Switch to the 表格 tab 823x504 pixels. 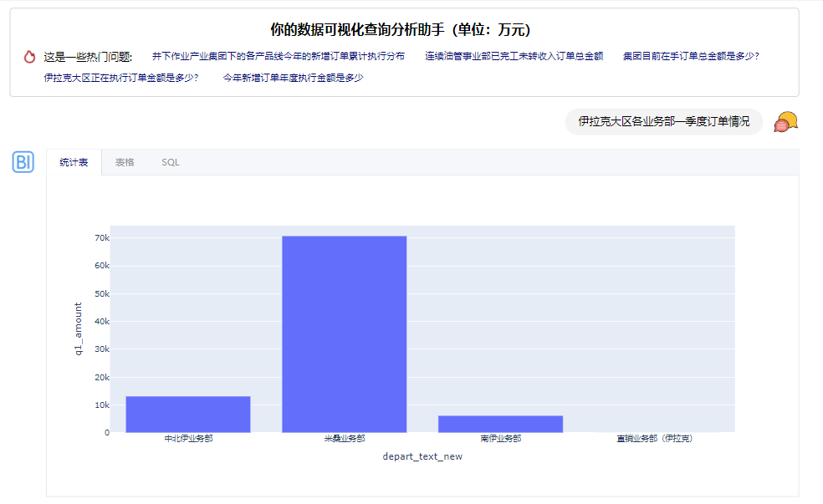click(x=125, y=162)
